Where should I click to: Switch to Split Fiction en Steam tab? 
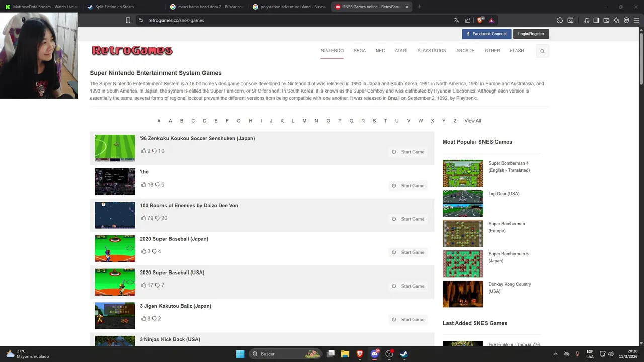click(x=123, y=7)
